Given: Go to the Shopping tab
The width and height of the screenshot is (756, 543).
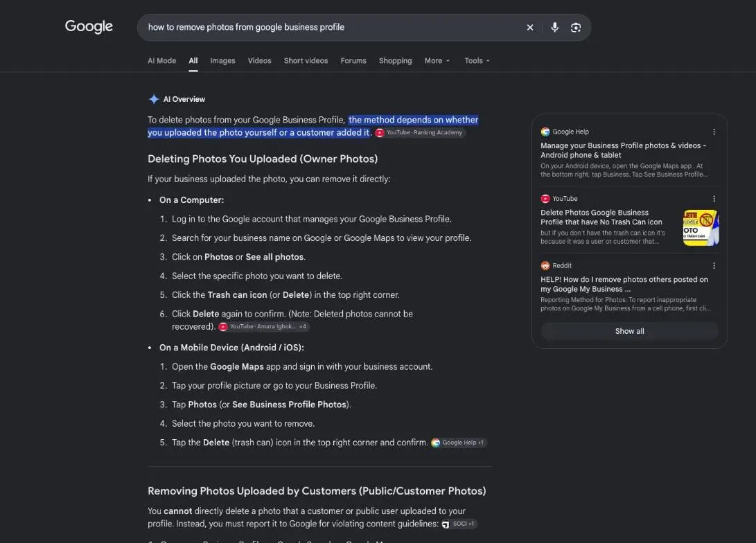Looking at the screenshot, I should click(x=396, y=61).
